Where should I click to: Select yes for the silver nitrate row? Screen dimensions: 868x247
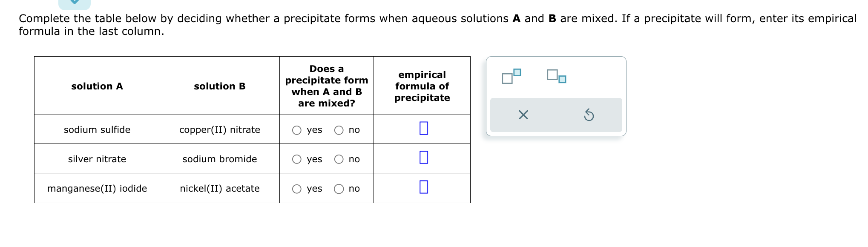point(297,159)
